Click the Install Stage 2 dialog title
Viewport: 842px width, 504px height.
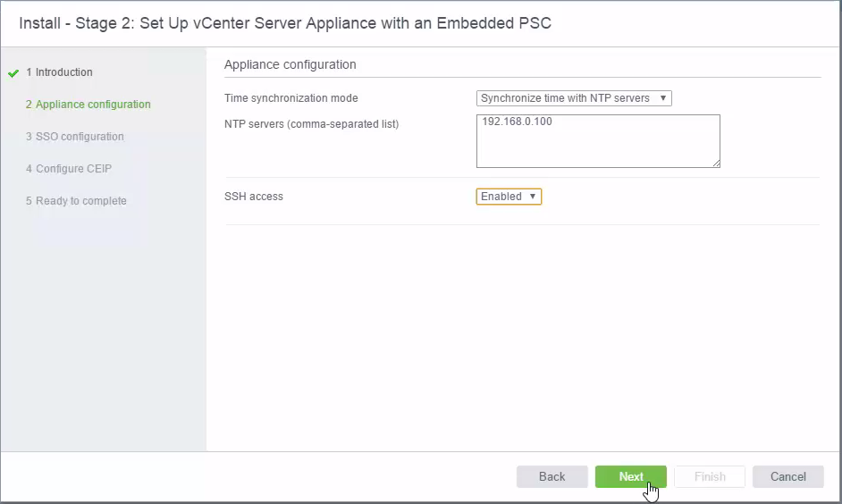[285, 23]
